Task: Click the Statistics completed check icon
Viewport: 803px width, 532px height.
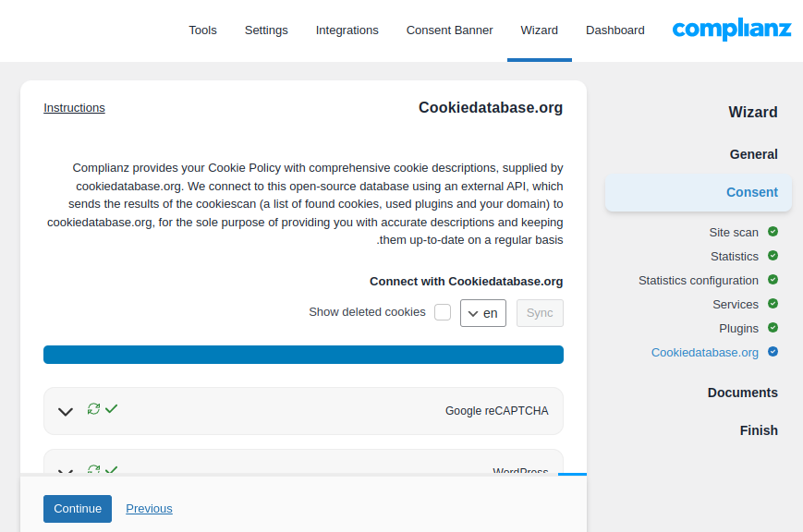Action: pos(773,256)
